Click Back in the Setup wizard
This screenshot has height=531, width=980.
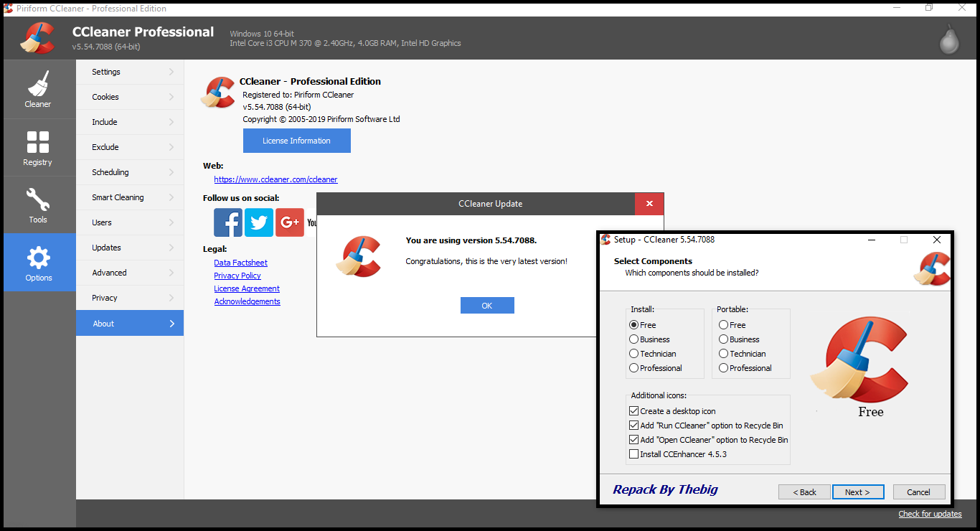coord(804,492)
